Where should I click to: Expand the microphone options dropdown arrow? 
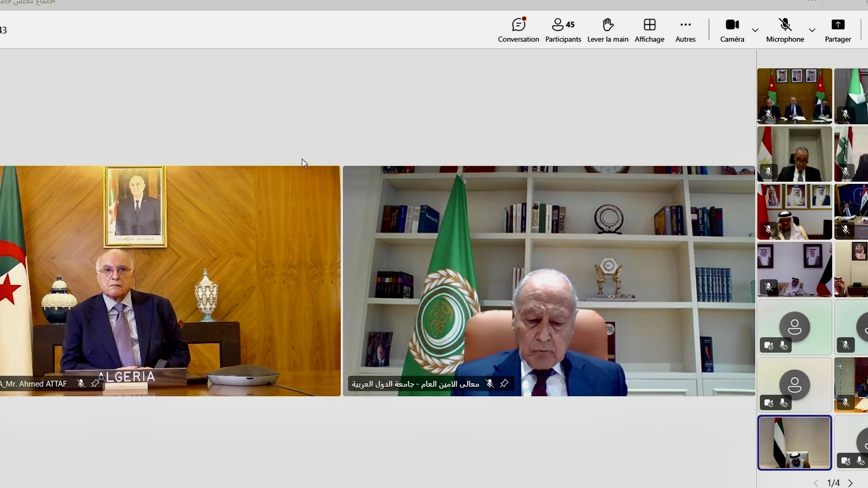click(812, 30)
